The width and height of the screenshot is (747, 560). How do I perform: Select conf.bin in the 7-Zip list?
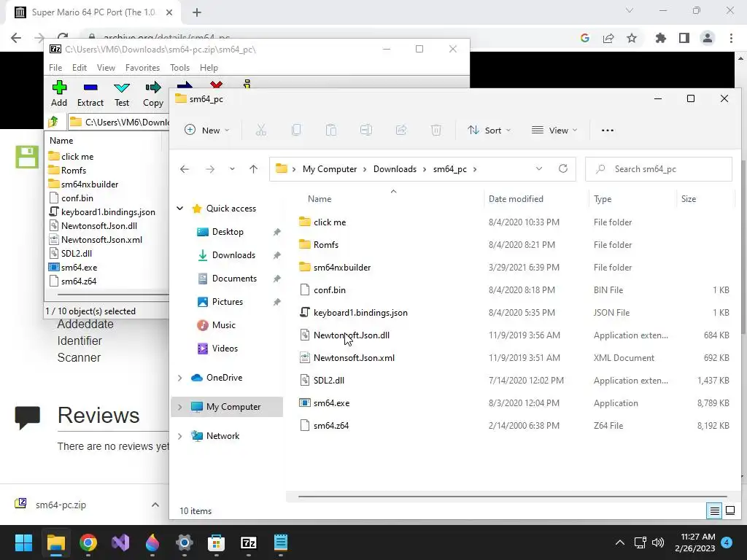[77, 198]
